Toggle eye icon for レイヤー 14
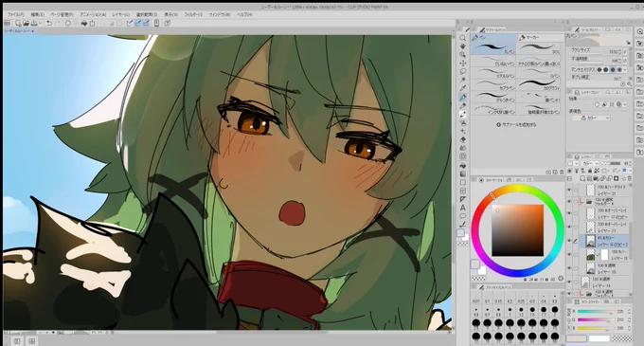Image resolution: width=644 pixels, height=346 pixels. tap(569, 282)
